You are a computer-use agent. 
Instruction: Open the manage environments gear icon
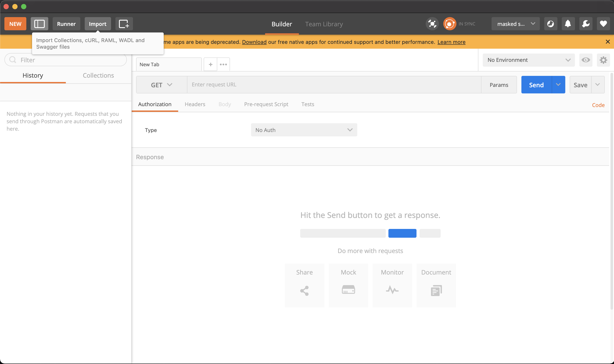point(603,60)
